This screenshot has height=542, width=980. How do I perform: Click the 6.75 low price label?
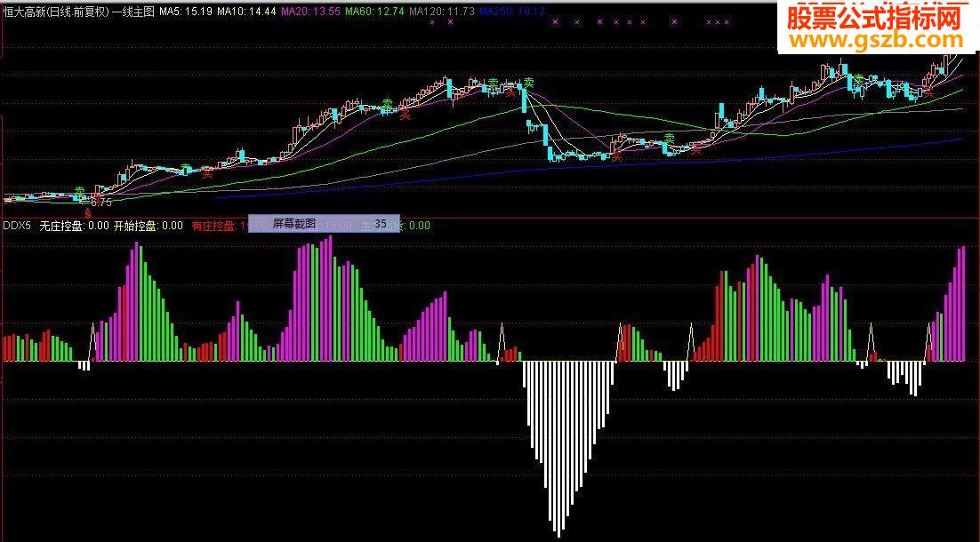(101, 203)
